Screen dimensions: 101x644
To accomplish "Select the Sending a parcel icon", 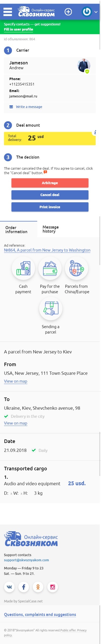I will [51, 308].
